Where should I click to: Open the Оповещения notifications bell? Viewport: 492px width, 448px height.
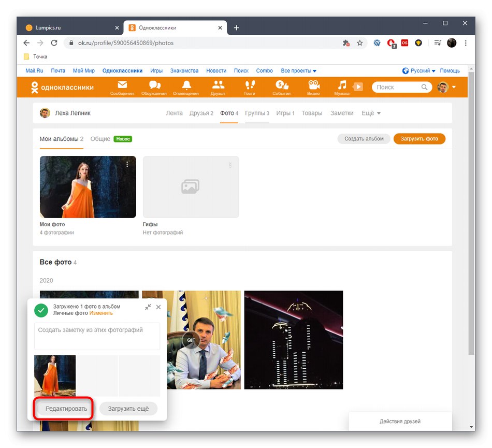[x=186, y=88]
